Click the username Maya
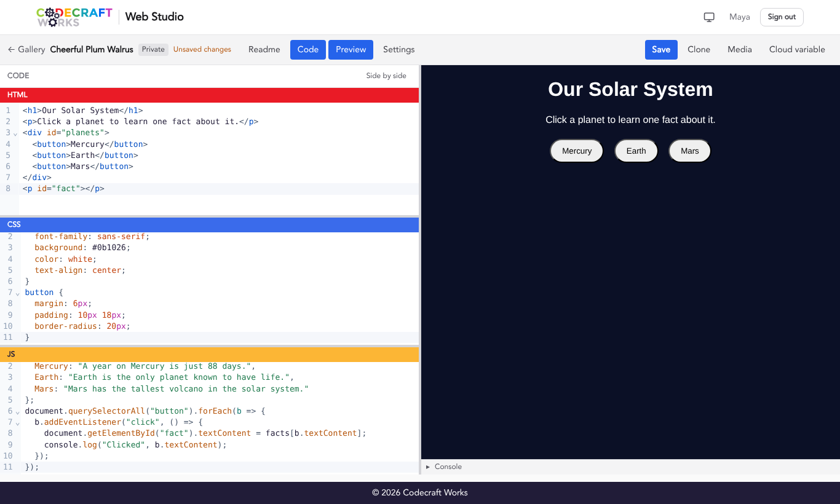 pyautogui.click(x=740, y=17)
